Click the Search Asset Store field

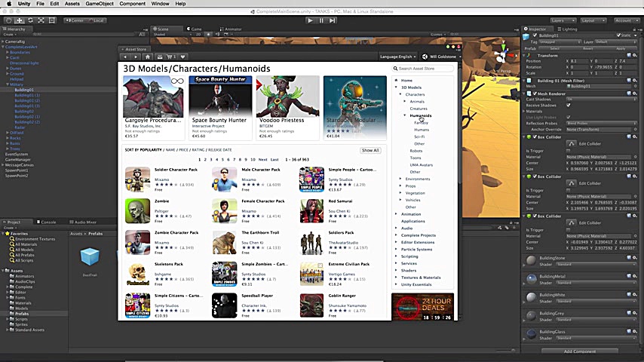click(422, 69)
